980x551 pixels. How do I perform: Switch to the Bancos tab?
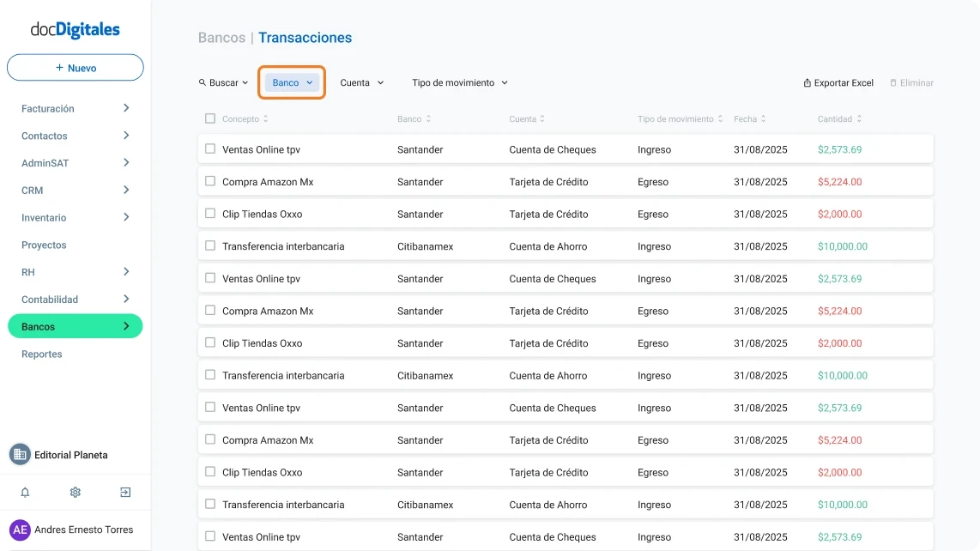75,326
